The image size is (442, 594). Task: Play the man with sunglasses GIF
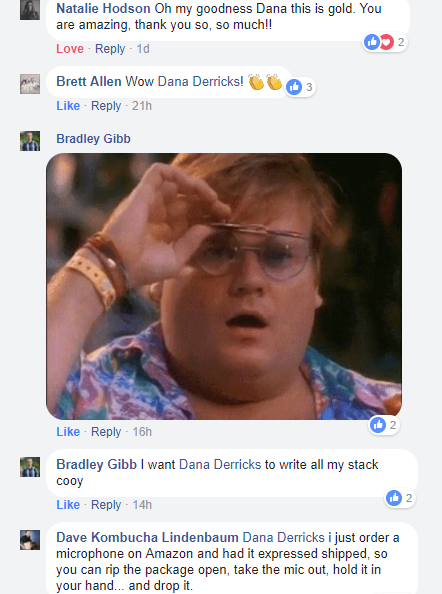(224, 286)
